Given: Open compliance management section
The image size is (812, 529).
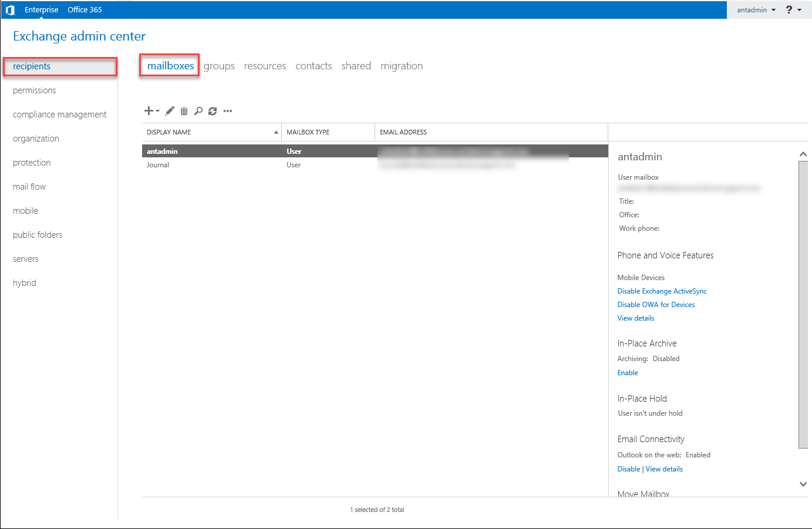Looking at the screenshot, I should click(60, 114).
